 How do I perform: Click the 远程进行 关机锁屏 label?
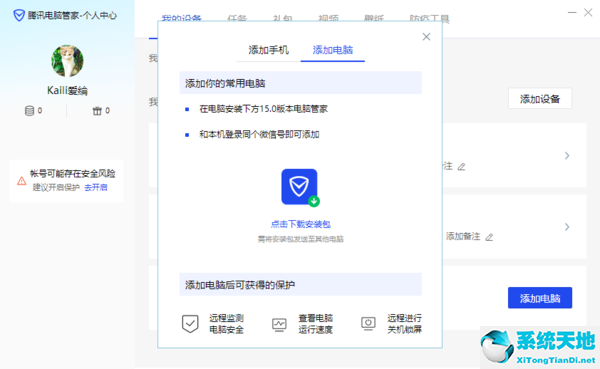pos(404,324)
